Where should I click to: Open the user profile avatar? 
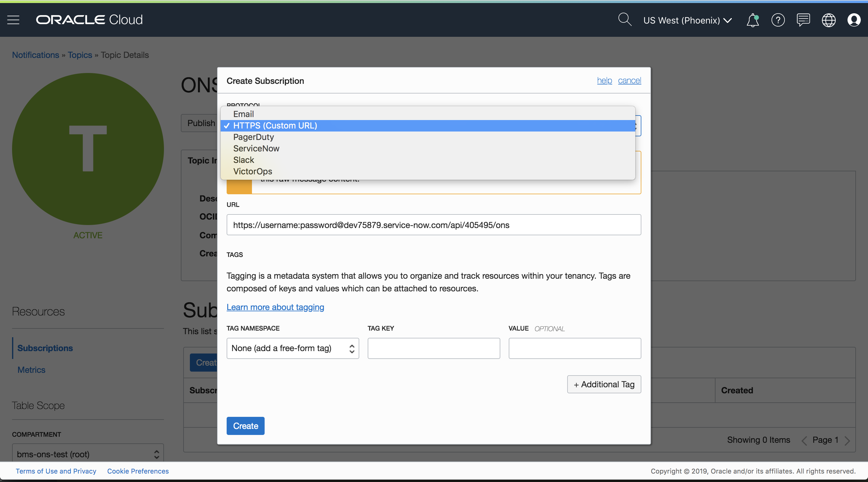point(854,20)
